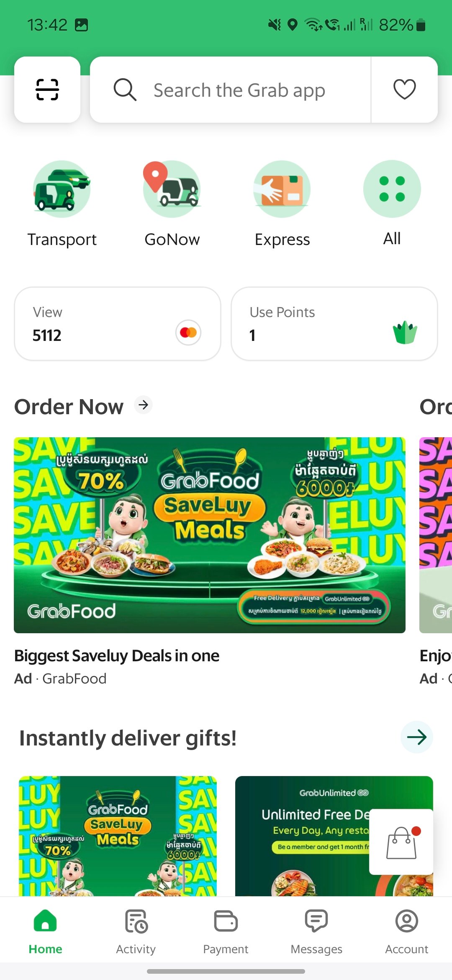
Task: Open the floating shopping bag cart
Action: pyautogui.click(x=401, y=842)
